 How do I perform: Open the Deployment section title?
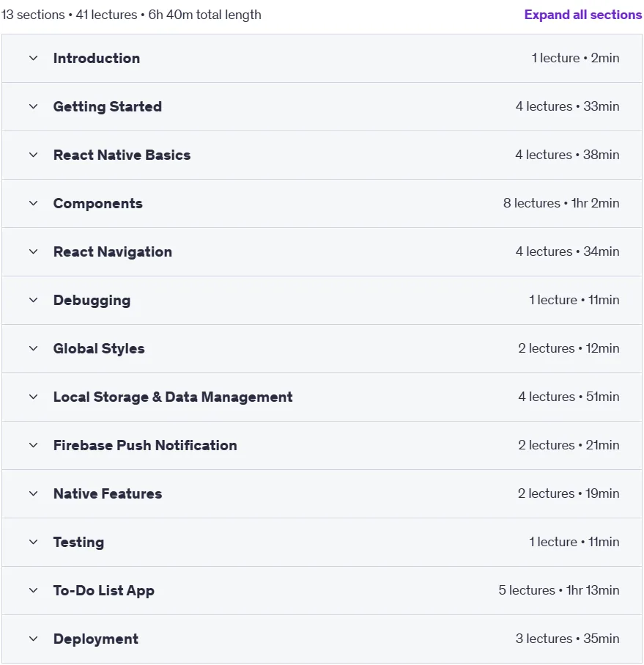[96, 639]
